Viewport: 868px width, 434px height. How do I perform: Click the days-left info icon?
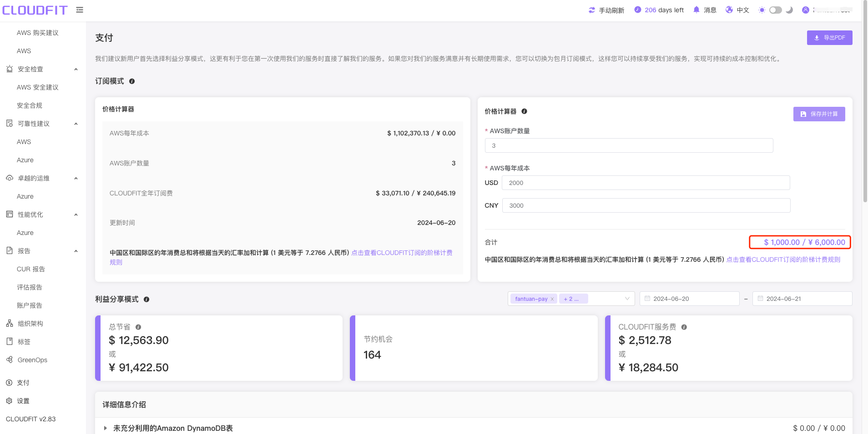(638, 10)
